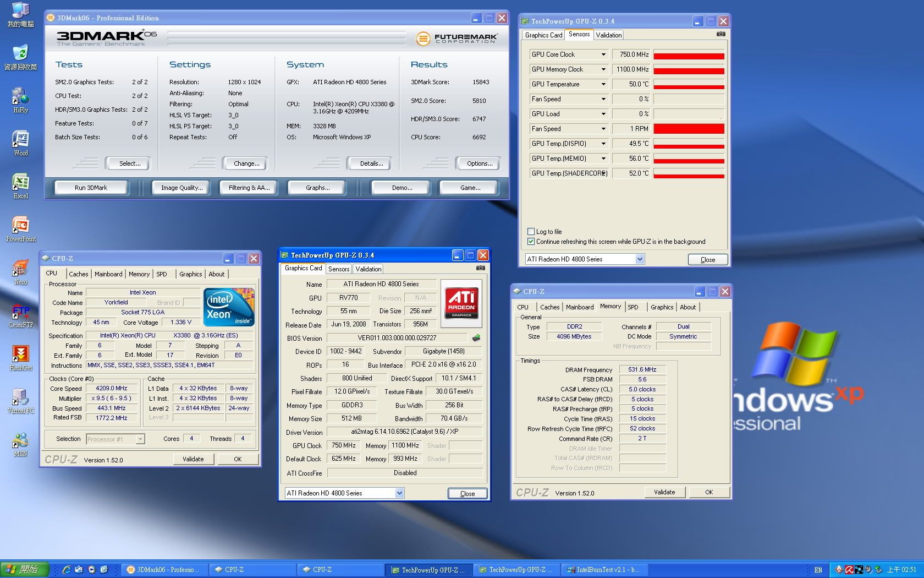Screen dimensions: 924x578
Task: Open the GPU Core Clock sensor dropdown
Action: [x=603, y=54]
